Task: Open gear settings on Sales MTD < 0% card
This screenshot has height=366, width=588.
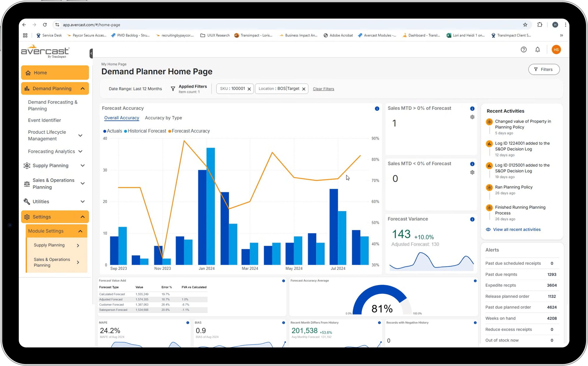Action: pyautogui.click(x=472, y=172)
